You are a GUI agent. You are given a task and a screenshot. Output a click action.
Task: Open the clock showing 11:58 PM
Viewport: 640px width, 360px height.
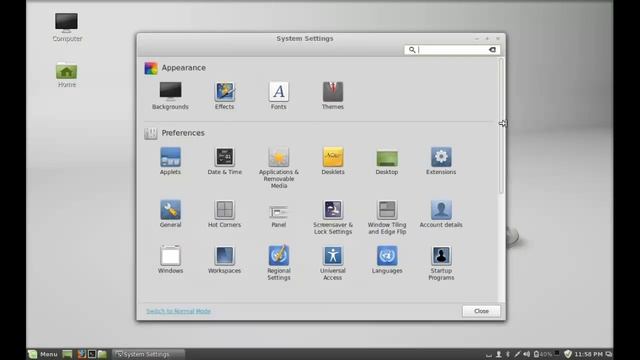pos(589,354)
